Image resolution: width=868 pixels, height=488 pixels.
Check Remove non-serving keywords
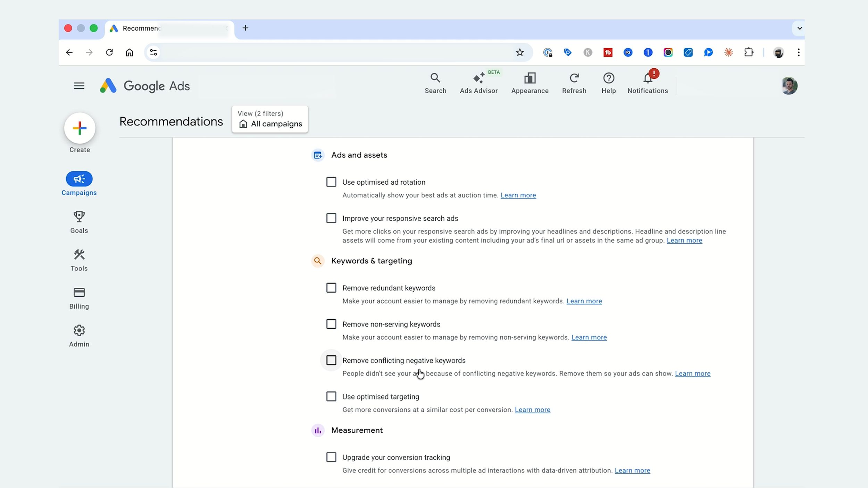[331, 324]
